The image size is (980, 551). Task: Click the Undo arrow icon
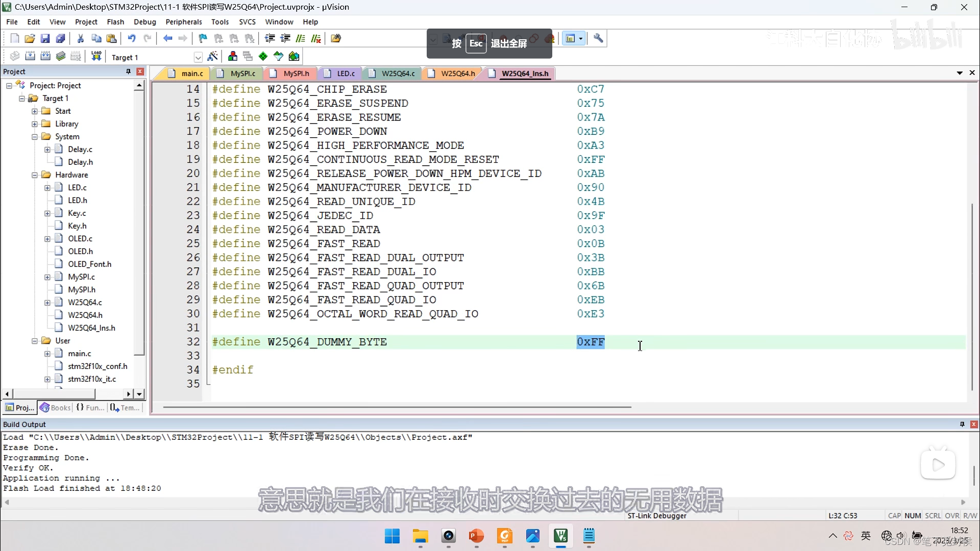click(132, 38)
